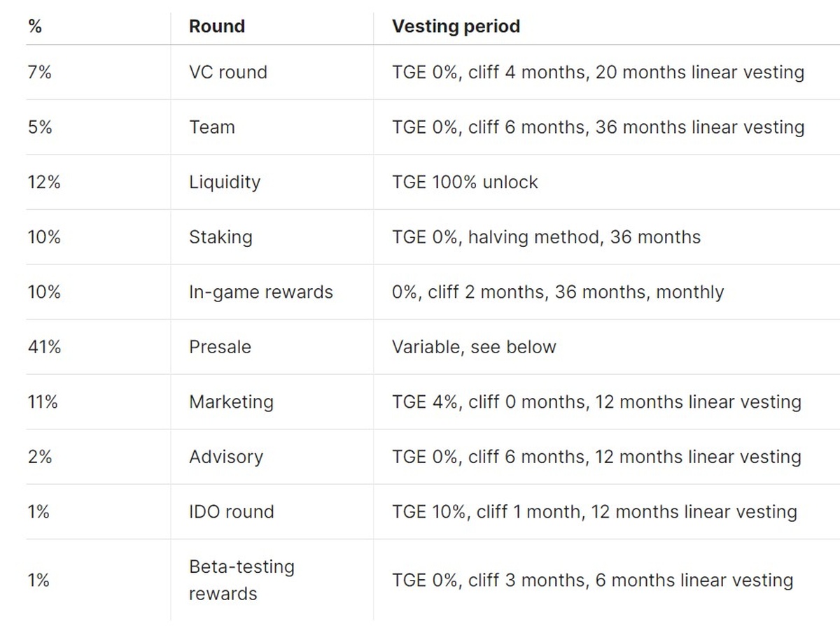Click the Staking round cell
Screen dimensions: 840x626
coord(220,237)
